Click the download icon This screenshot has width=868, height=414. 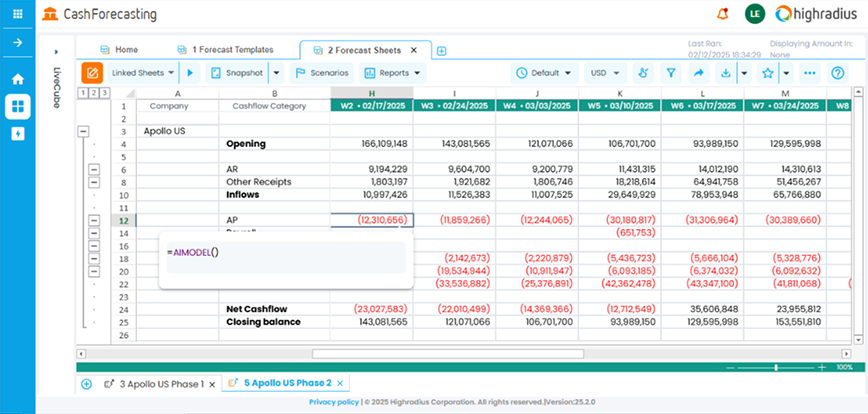pyautogui.click(x=726, y=73)
